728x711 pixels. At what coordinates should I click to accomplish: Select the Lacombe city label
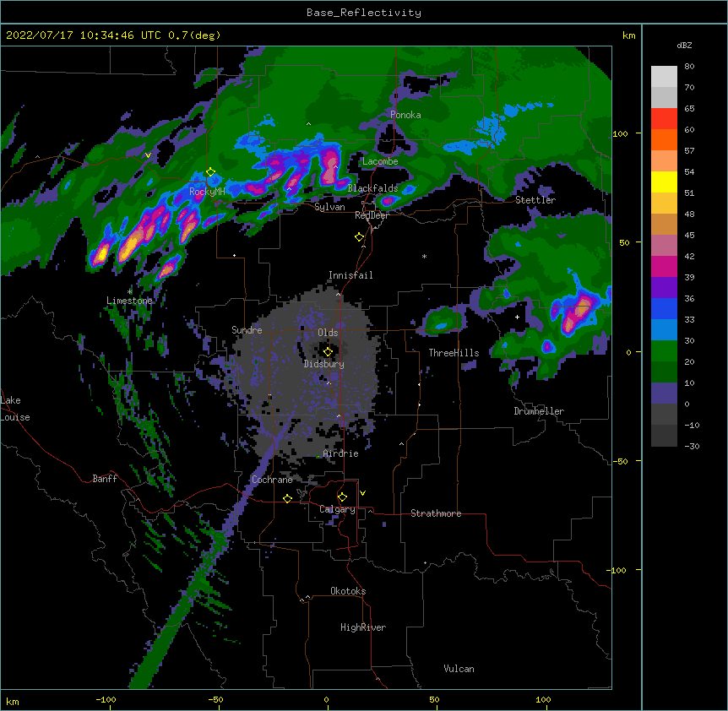[x=380, y=161]
